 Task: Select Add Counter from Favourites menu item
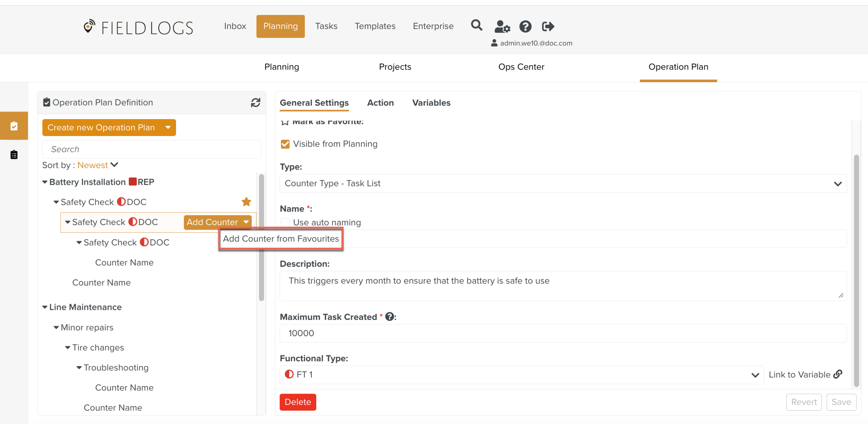[281, 239]
